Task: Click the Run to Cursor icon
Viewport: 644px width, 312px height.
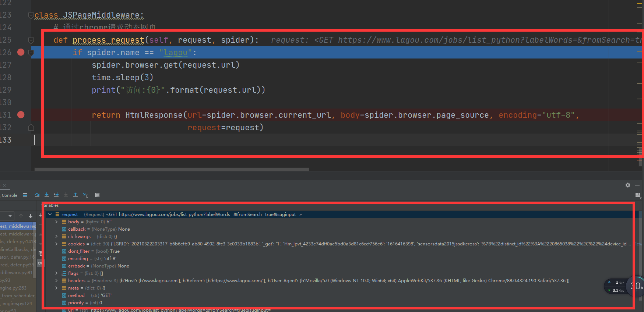Action: 85,195
